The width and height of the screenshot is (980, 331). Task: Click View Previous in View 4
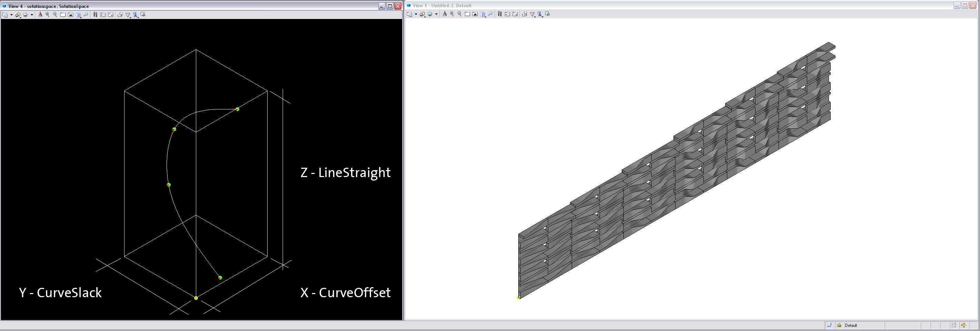point(103,14)
